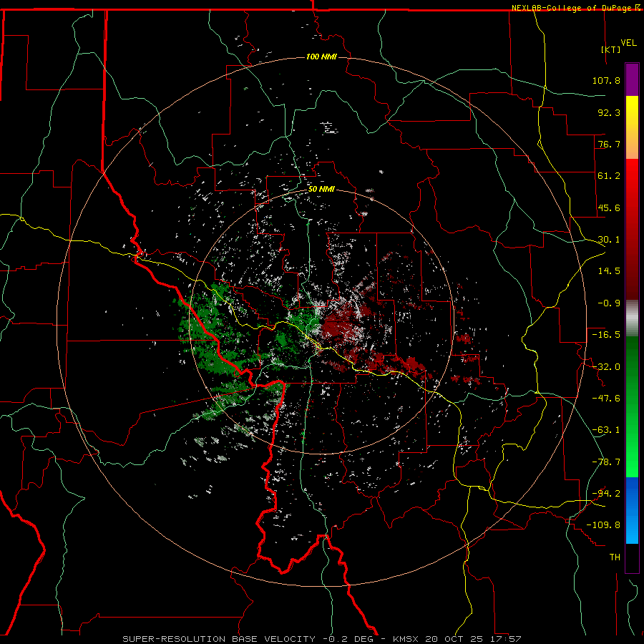This screenshot has height=644, width=644.
Task: Click the -32.0 legend value
Action: (x=606, y=367)
